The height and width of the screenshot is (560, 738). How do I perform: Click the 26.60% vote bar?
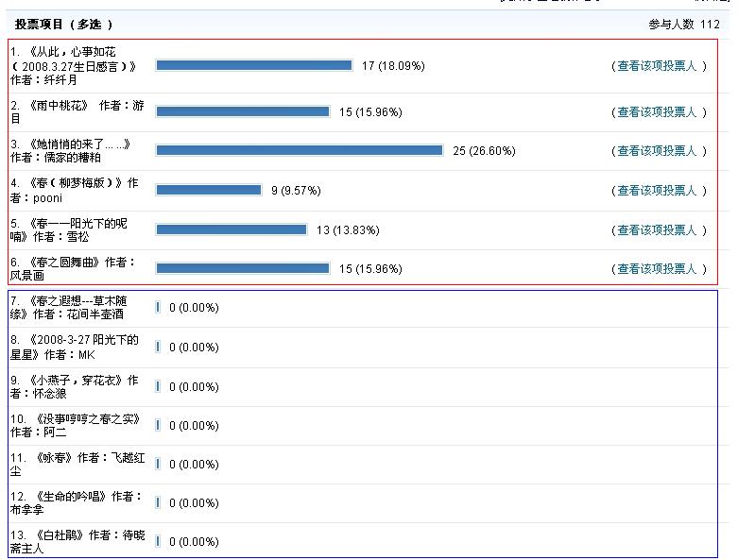click(x=299, y=151)
